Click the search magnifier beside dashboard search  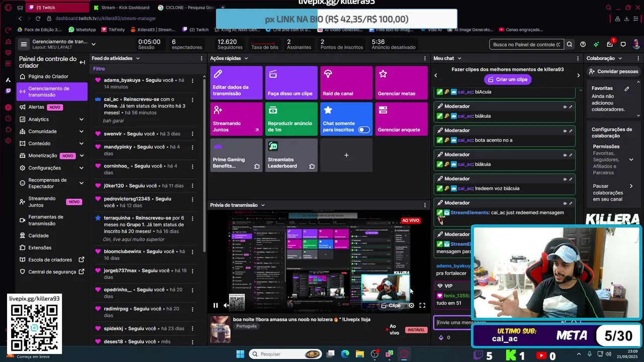click(x=570, y=44)
